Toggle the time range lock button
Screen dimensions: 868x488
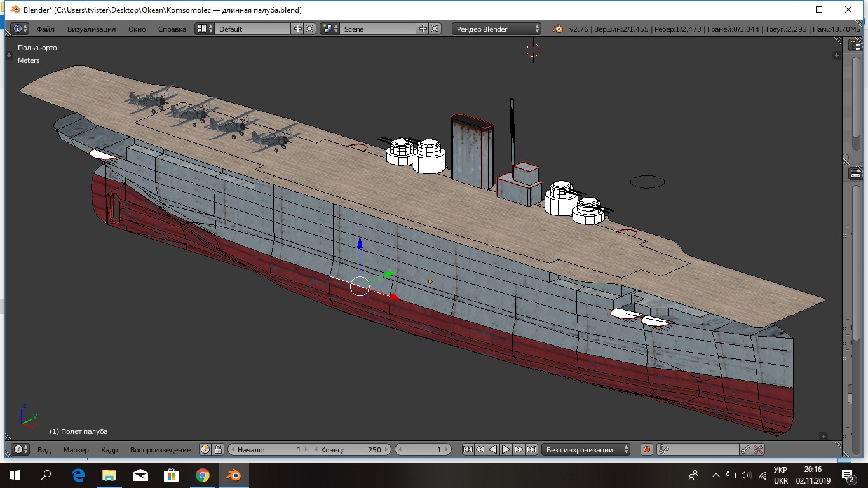point(218,449)
